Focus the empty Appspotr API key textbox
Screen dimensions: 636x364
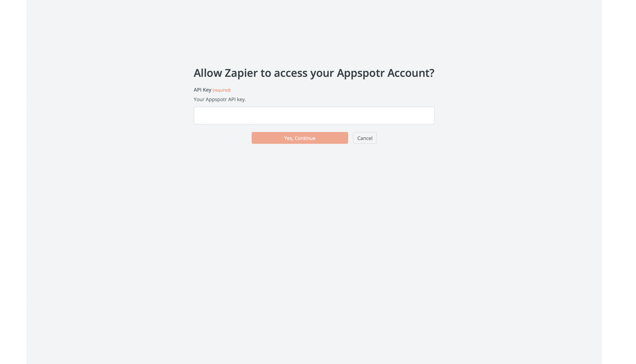[x=314, y=115]
